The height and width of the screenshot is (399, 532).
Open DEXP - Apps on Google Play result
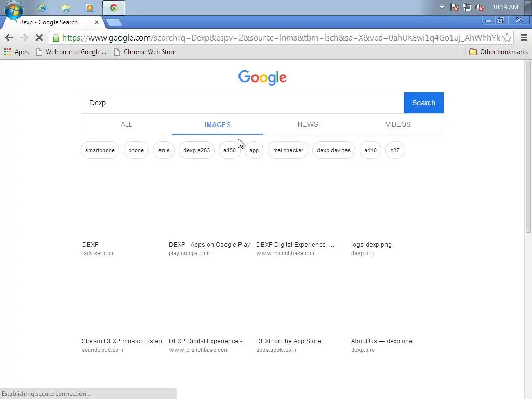coord(209,245)
